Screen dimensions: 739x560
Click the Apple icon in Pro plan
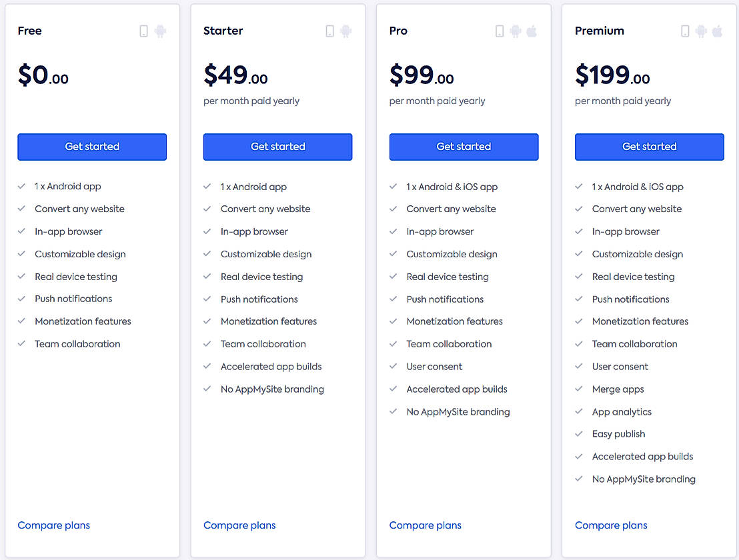[532, 31]
